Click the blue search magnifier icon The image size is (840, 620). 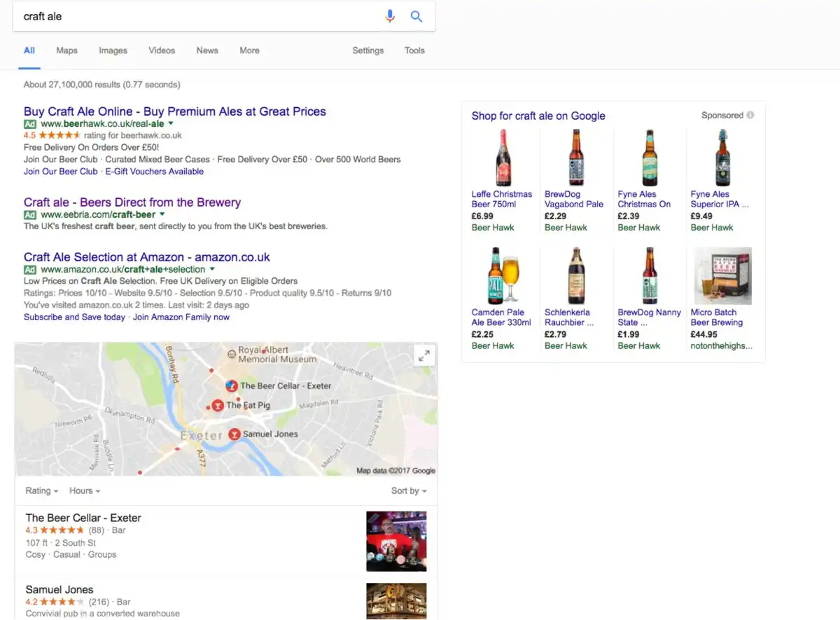416,16
